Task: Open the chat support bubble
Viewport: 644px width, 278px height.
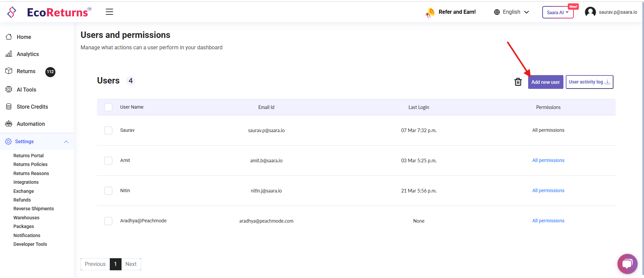Action: (x=627, y=264)
